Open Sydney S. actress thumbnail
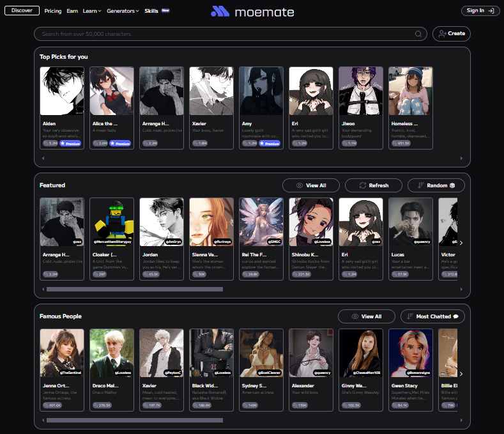 [261, 353]
